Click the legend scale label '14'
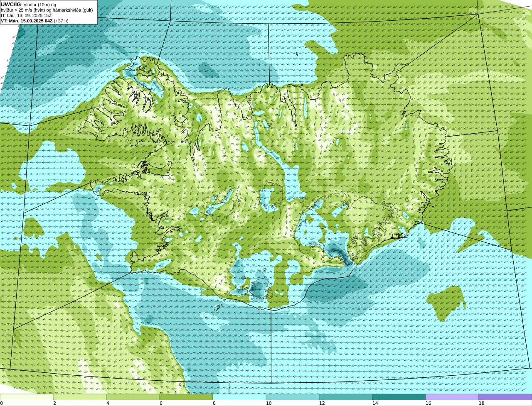The width and height of the screenshot is (532, 406). (x=375, y=403)
